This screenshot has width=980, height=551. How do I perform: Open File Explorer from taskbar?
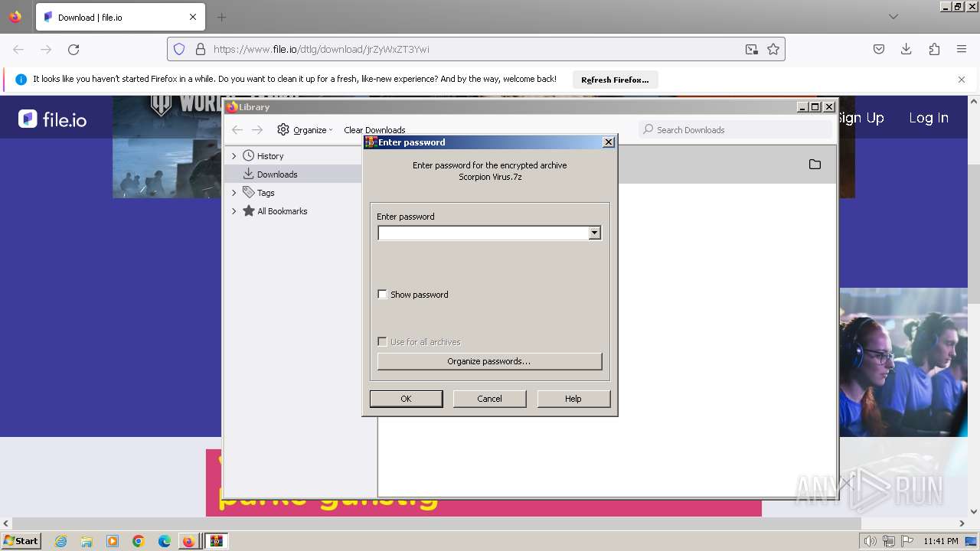tap(87, 541)
